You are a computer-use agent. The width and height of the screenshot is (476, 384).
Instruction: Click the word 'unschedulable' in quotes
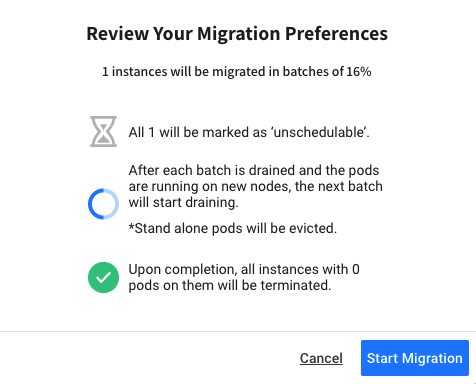coord(319,132)
